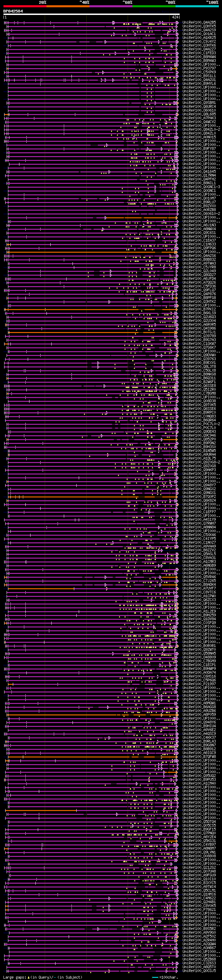Select UniRef100_B7QFW8 in the hit list
Screen dimensions: 222x980
pyautogui.click(x=199, y=756)
